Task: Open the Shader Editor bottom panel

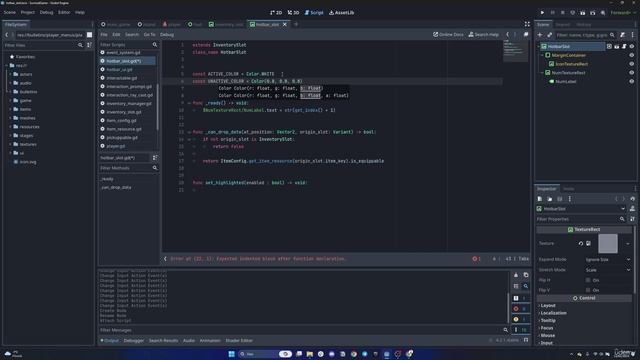Action: tap(239, 340)
